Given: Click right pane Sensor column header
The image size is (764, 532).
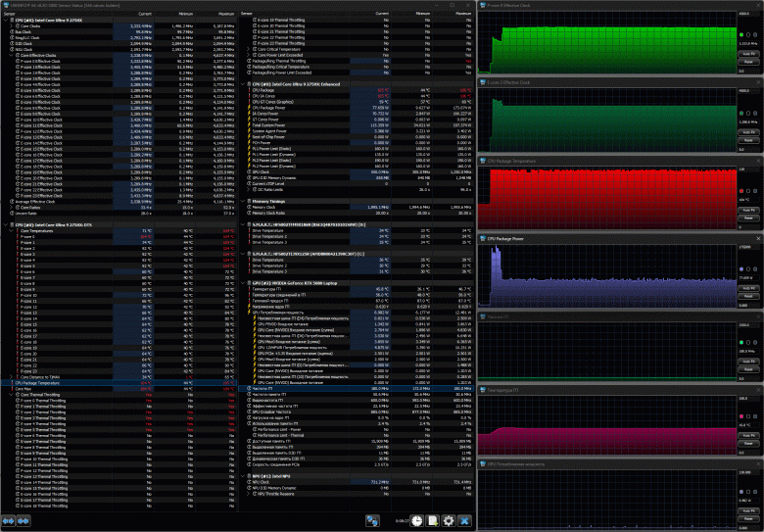Looking at the screenshot, I should click(x=294, y=14).
